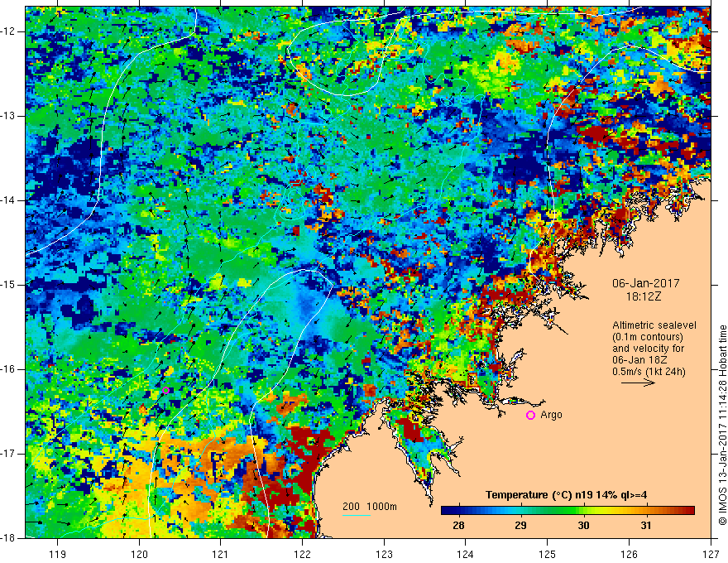Image resolution: width=728 pixels, height=563 pixels.
Task: Click the '-18' latitude axis label
Action: [x=9, y=538]
